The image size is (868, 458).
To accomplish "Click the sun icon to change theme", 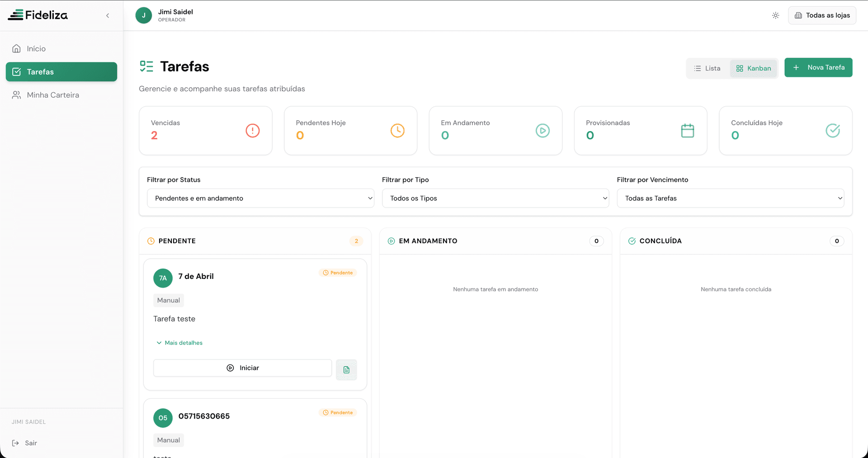I will coord(776,15).
